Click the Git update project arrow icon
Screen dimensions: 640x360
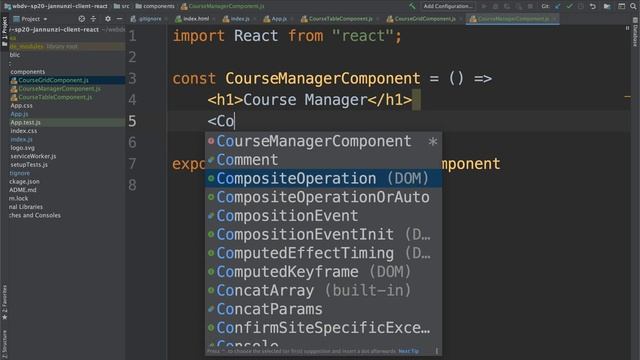[558, 6]
